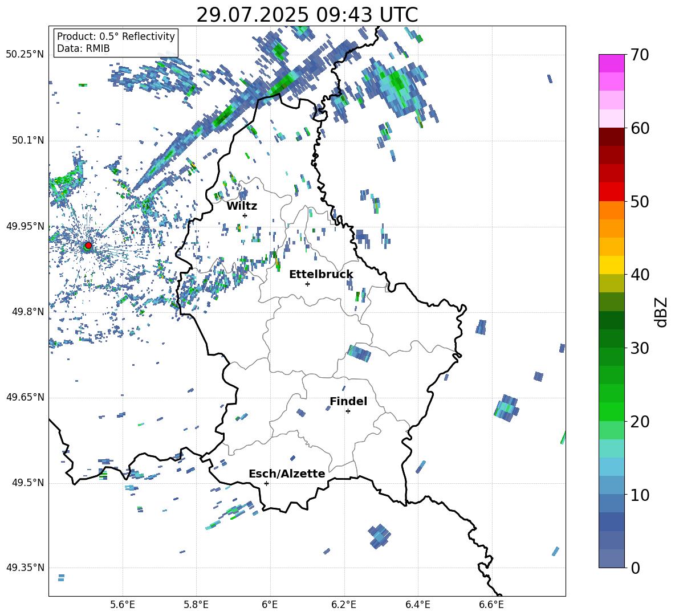Click the cross marker below Findel

point(348,411)
